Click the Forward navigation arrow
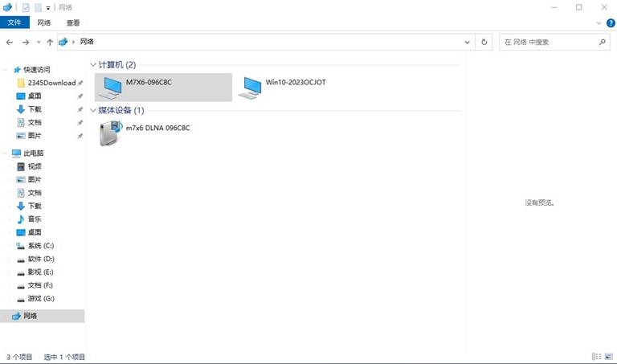The image size is (617, 364). click(x=26, y=42)
